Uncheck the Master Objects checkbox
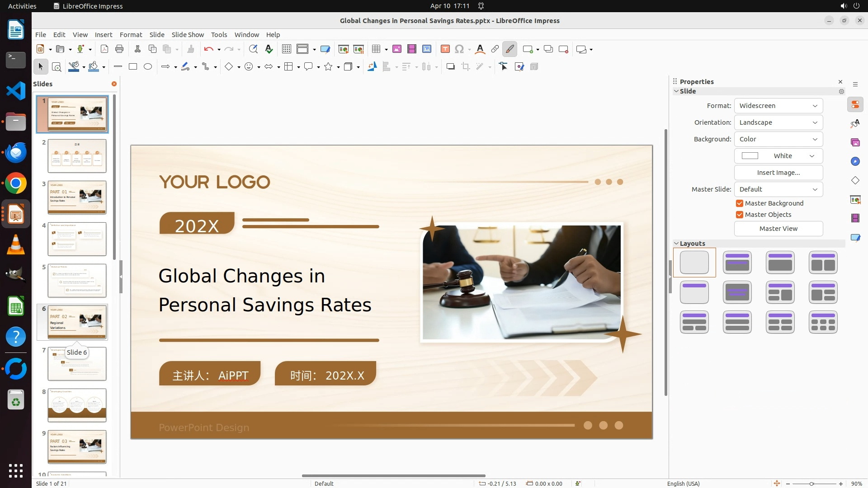This screenshot has height=488, width=868. click(x=740, y=215)
